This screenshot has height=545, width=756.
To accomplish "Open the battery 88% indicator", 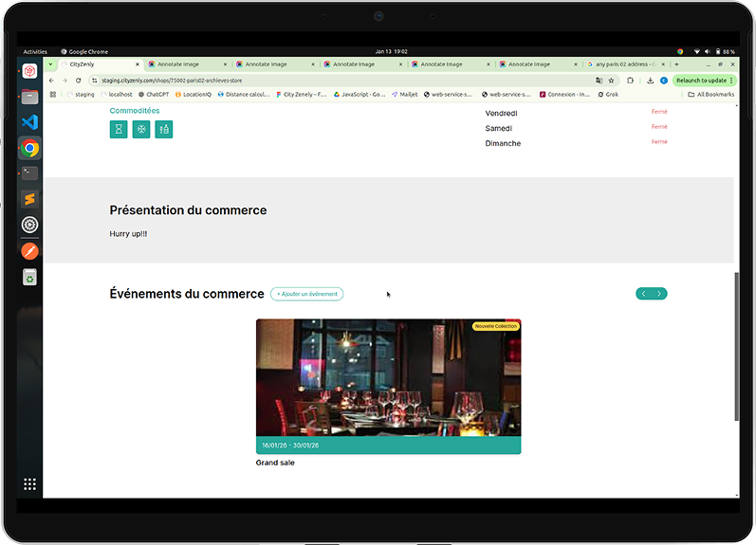I will [725, 51].
